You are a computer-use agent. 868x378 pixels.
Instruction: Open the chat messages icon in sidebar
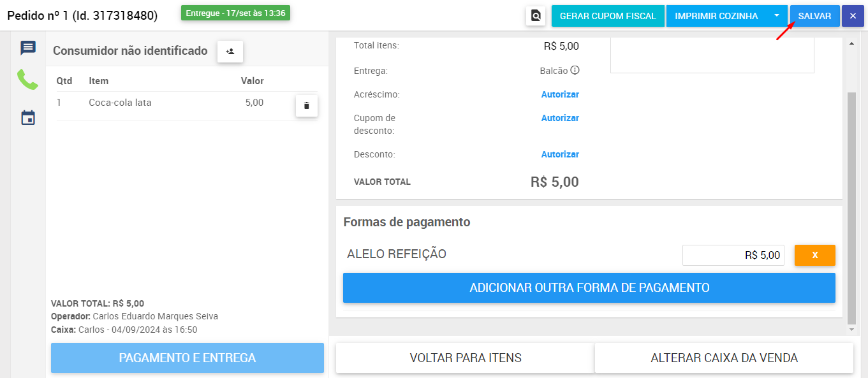27,48
